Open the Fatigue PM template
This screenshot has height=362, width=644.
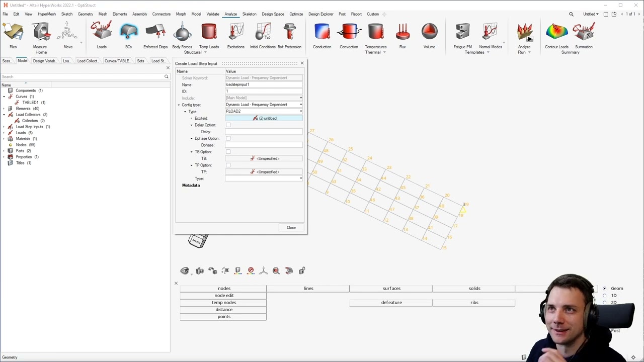coord(462,36)
